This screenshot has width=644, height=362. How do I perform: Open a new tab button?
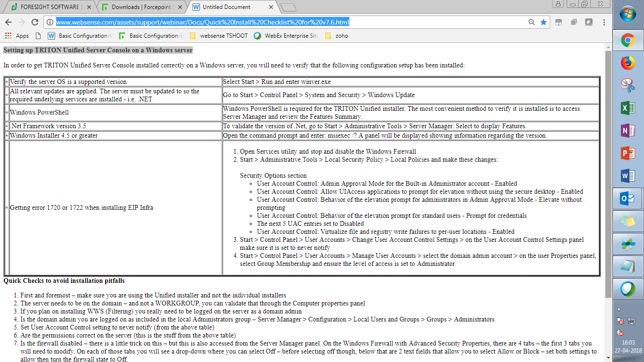pos(288,7)
